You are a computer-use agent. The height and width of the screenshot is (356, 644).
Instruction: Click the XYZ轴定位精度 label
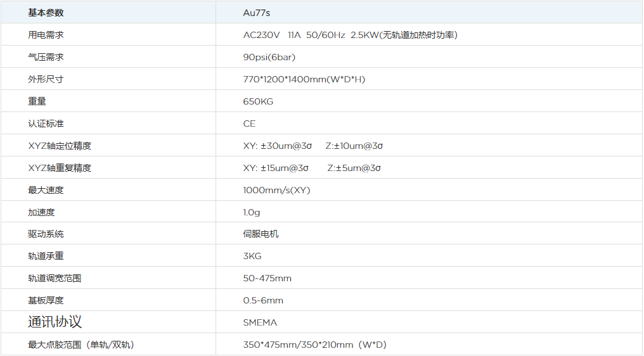tap(60, 146)
